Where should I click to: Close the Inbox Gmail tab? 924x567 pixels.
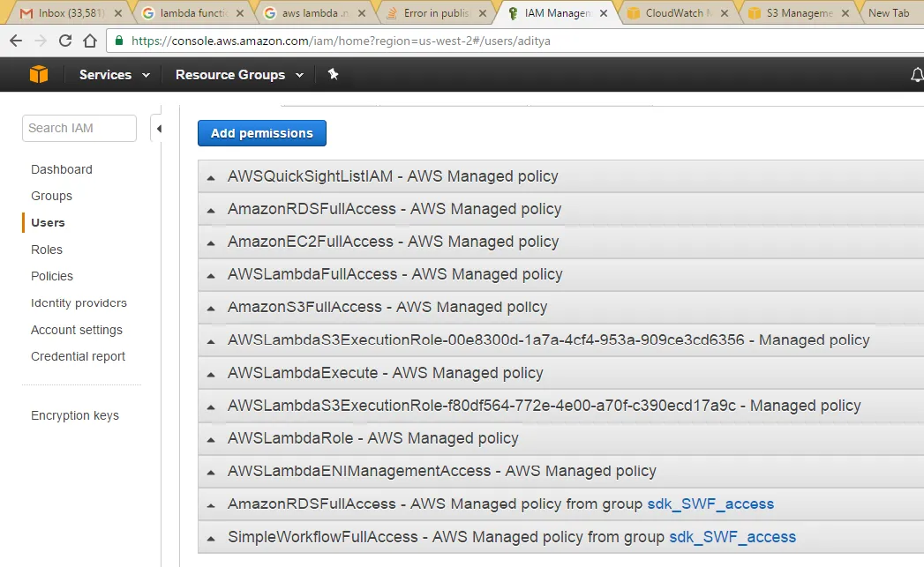(x=118, y=13)
